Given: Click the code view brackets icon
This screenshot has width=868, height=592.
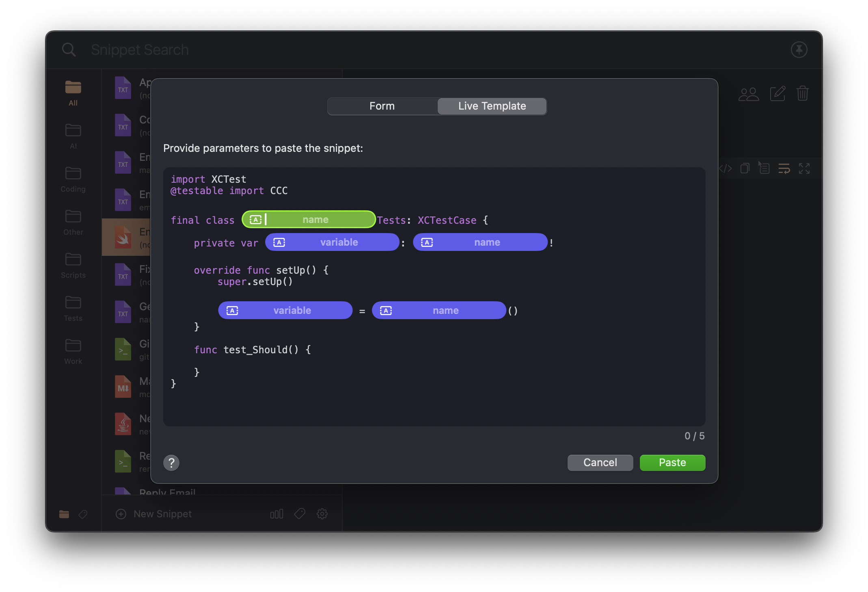Looking at the screenshot, I should (x=725, y=169).
